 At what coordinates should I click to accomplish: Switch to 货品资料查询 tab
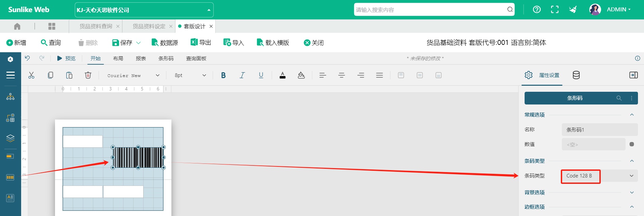pos(96,26)
